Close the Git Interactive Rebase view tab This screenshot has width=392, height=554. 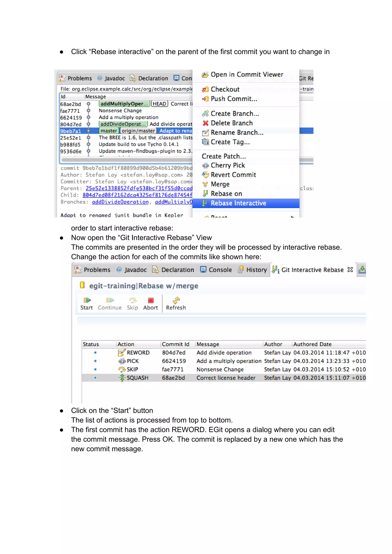(x=350, y=270)
